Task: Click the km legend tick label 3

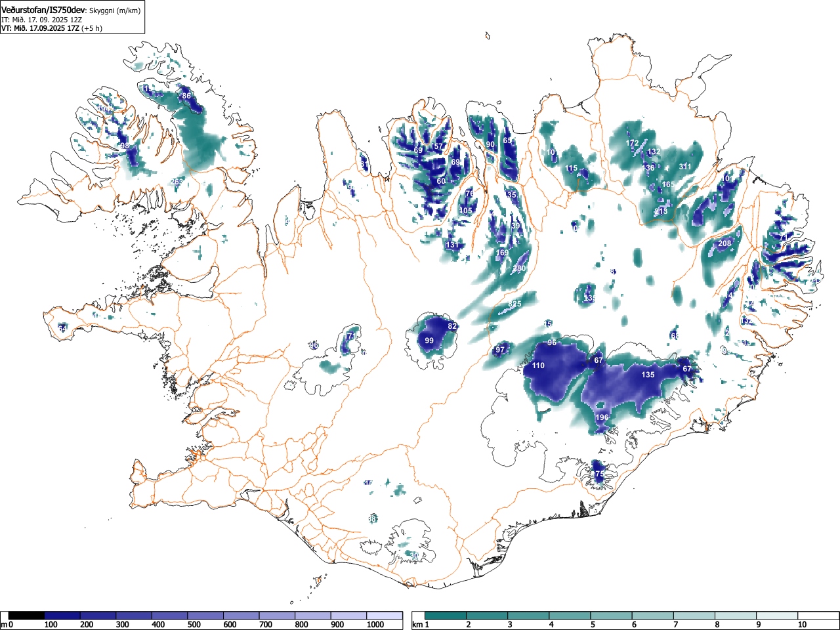Action: tap(509, 625)
